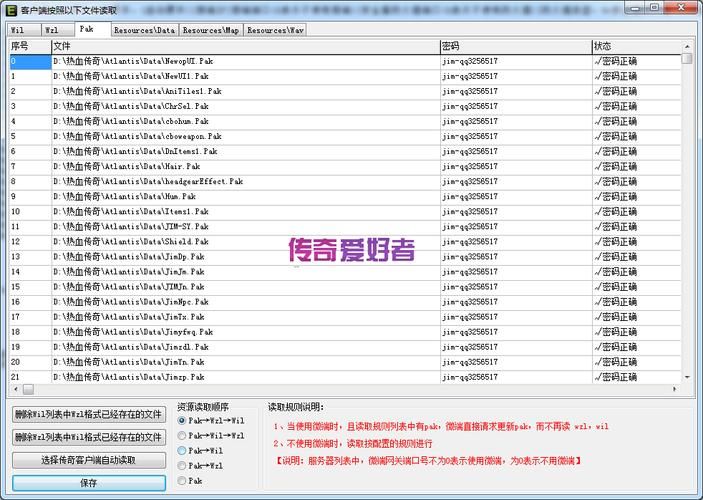Image resolution: width=703 pixels, height=500 pixels.
Task: Click the horizontal scrollbar right arrow
Action: [x=675, y=389]
